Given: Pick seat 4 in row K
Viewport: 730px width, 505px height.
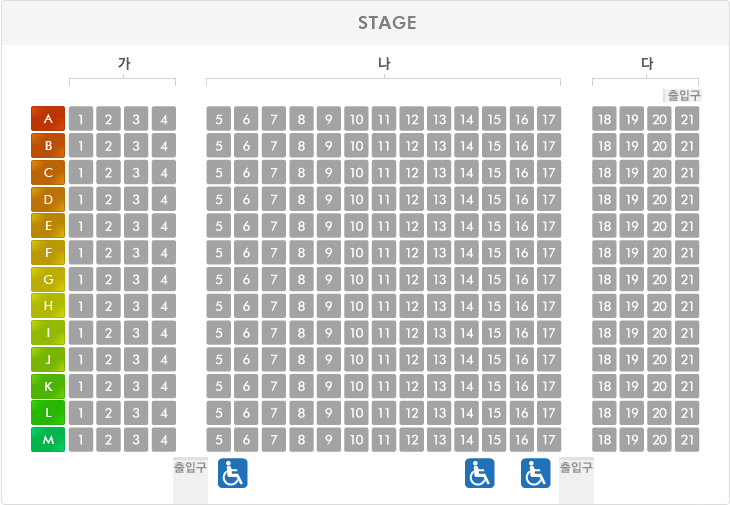Looking at the screenshot, I should click(164, 386).
